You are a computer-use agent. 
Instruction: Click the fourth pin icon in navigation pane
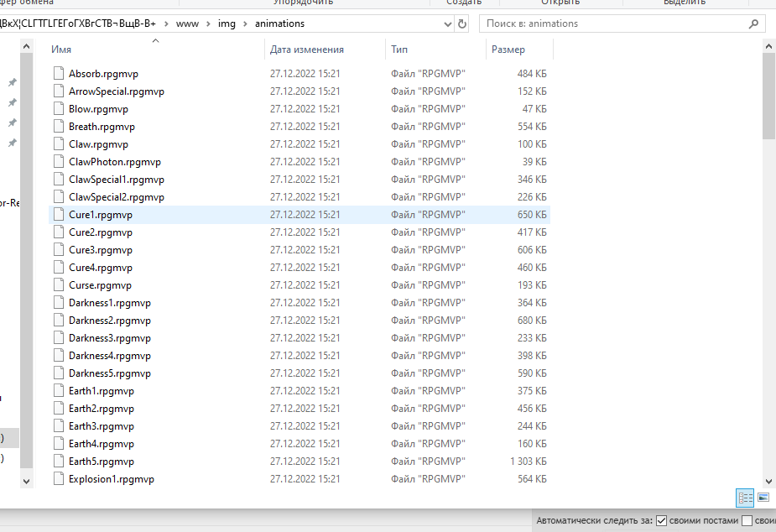pos(13,143)
